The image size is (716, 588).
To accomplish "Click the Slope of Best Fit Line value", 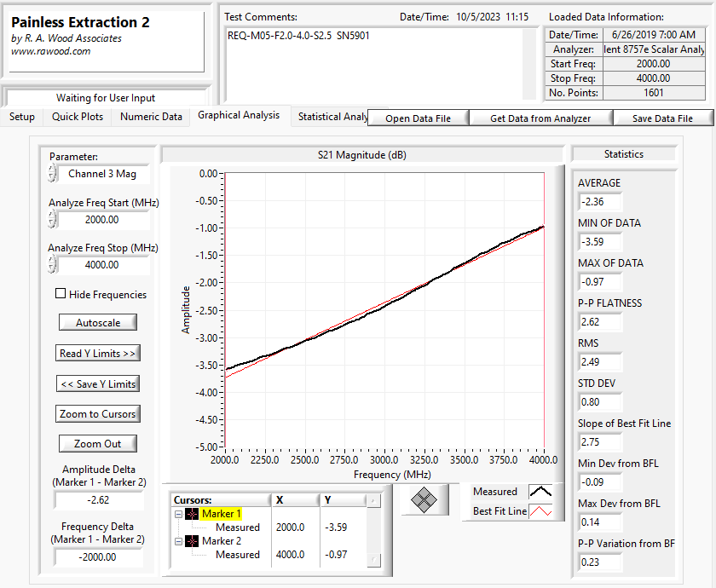I will click(599, 442).
